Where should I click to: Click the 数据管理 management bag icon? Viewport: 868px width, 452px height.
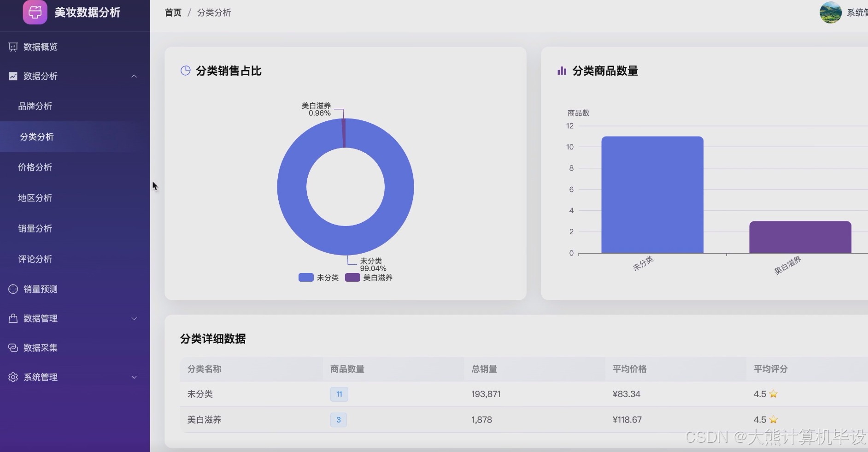[x=12, y=318]
